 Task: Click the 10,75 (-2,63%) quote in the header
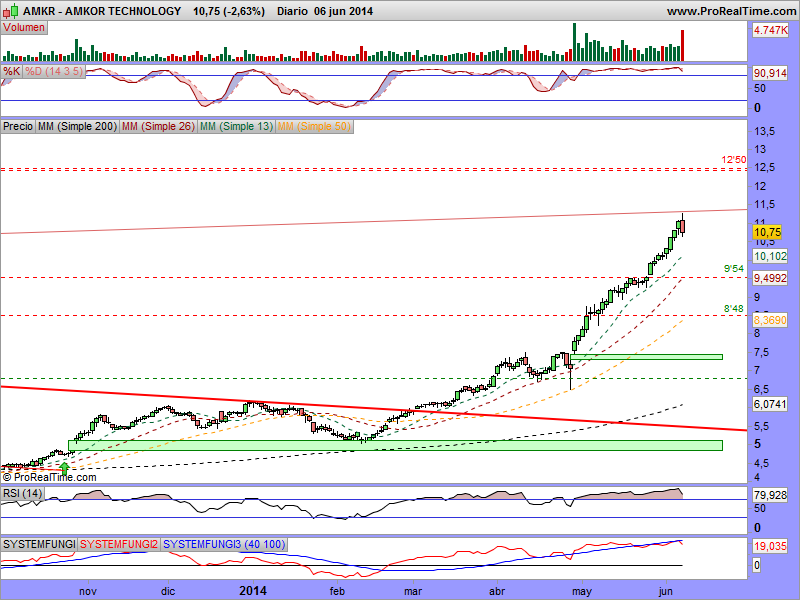[x=229, y=11]
